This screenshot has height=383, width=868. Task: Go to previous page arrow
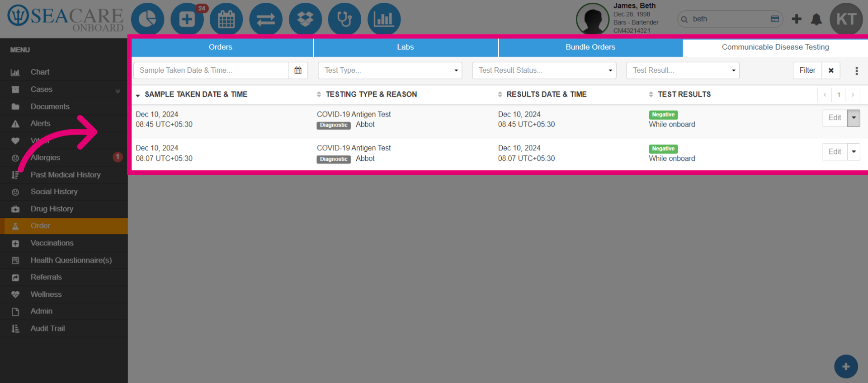pos(825,95)
